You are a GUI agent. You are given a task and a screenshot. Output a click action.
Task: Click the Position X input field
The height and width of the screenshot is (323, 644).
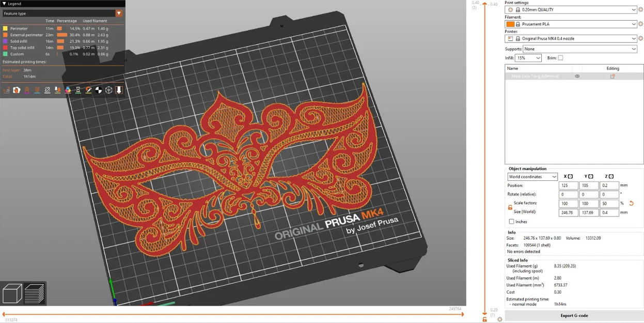point(568,186)
